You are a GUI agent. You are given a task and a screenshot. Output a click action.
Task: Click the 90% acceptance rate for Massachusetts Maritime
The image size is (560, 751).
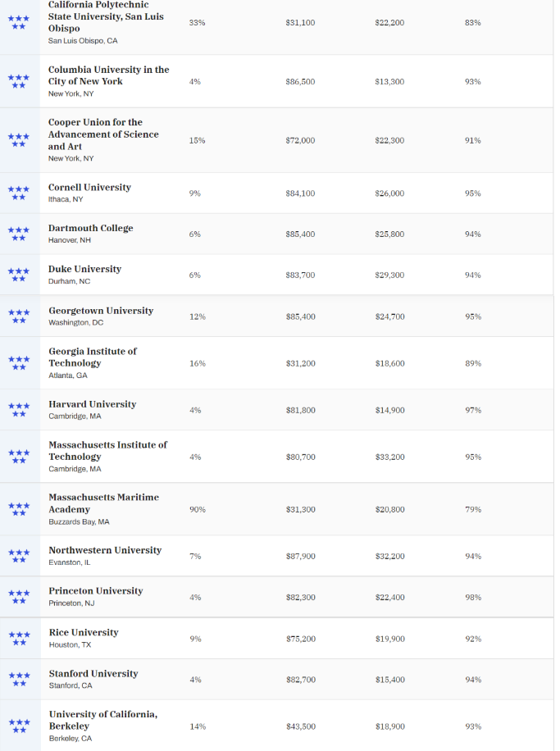[198, 510]
